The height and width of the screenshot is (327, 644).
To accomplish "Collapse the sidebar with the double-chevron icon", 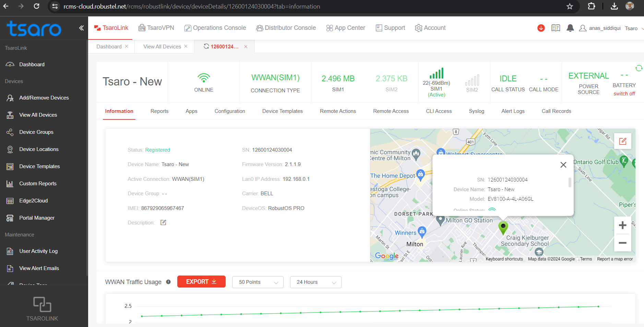I will tap(81, 28).
